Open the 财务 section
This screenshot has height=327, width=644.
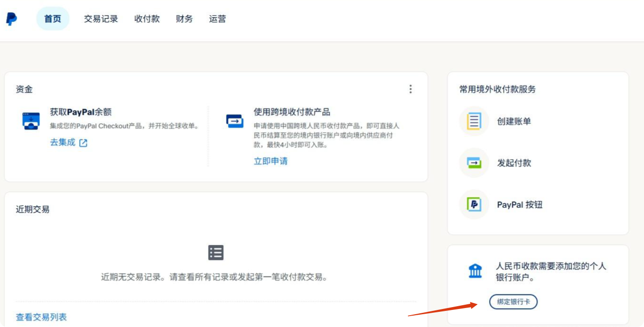coord(184,18)
